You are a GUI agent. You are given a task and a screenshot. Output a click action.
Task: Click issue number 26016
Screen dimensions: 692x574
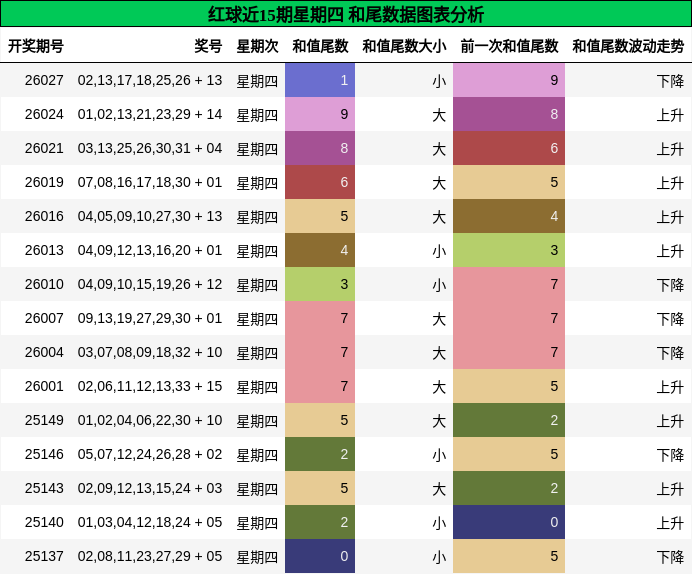(x=44, y=216)
